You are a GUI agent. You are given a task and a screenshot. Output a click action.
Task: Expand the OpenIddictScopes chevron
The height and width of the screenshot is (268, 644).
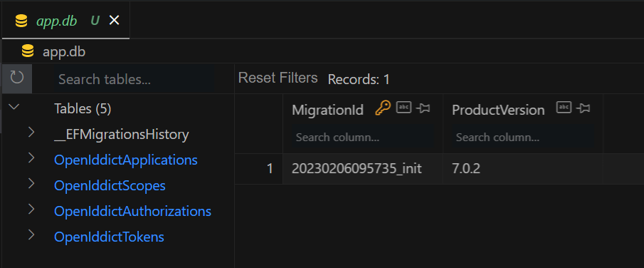tap(31, 184)
